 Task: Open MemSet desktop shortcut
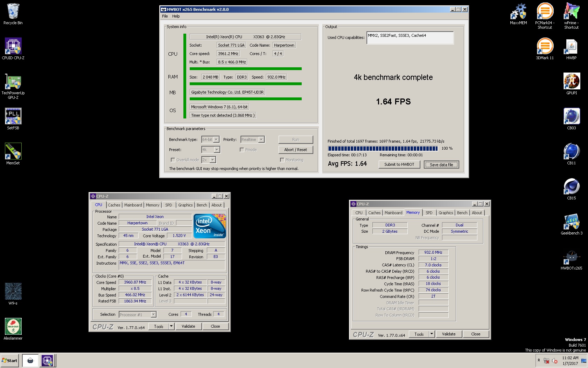point(13,154)
